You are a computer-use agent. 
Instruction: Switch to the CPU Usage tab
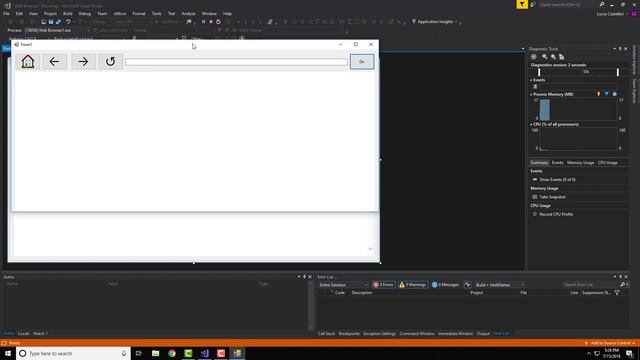tap(607, 162)
